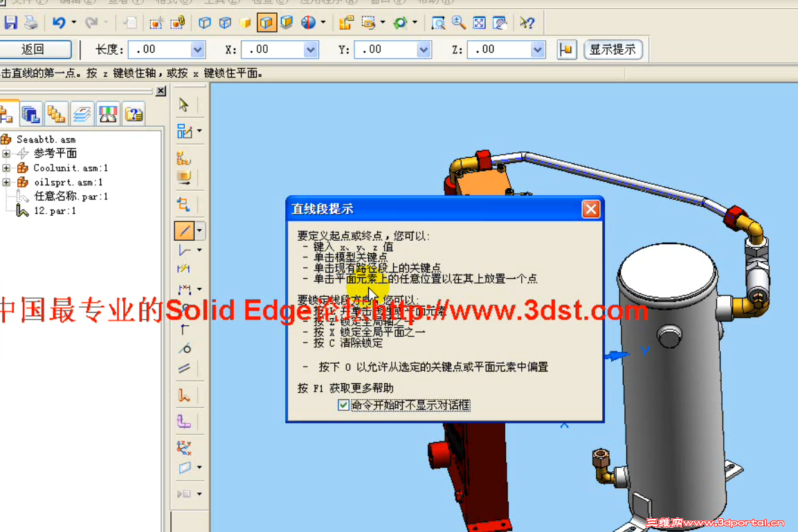Click the X coordinate input field
798x532 pixels.
273,49
